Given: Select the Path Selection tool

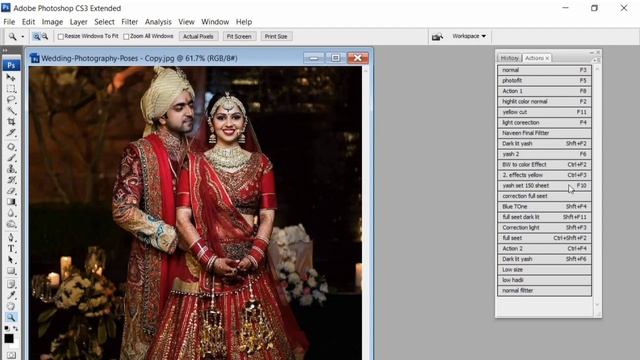Looking at the screenshot, I should click(x=11, y=260).
